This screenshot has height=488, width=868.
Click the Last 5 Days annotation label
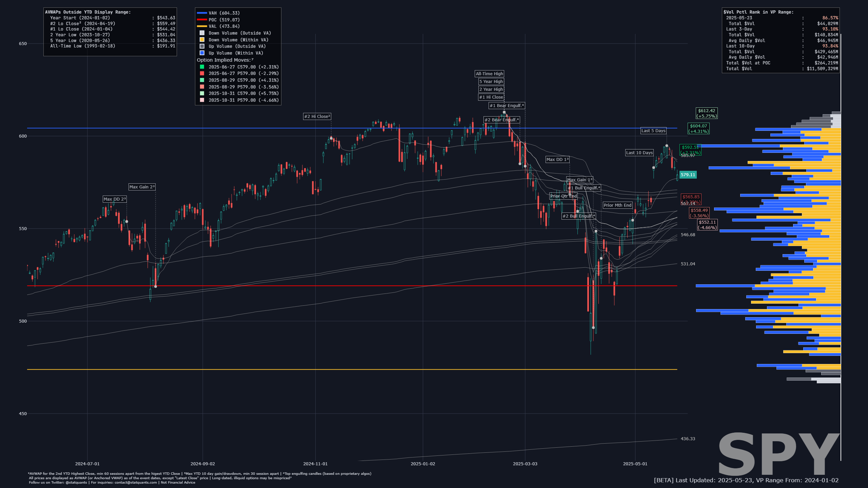653,131
